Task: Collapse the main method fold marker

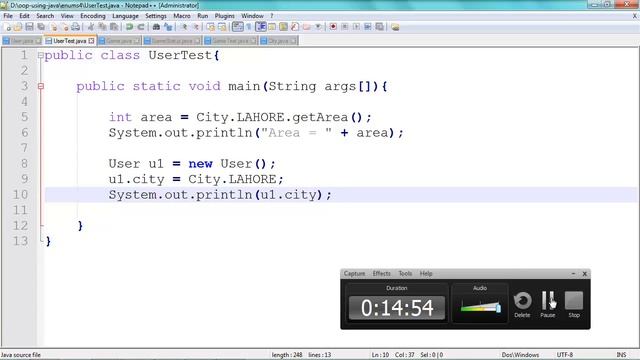Action: (40, 86)
